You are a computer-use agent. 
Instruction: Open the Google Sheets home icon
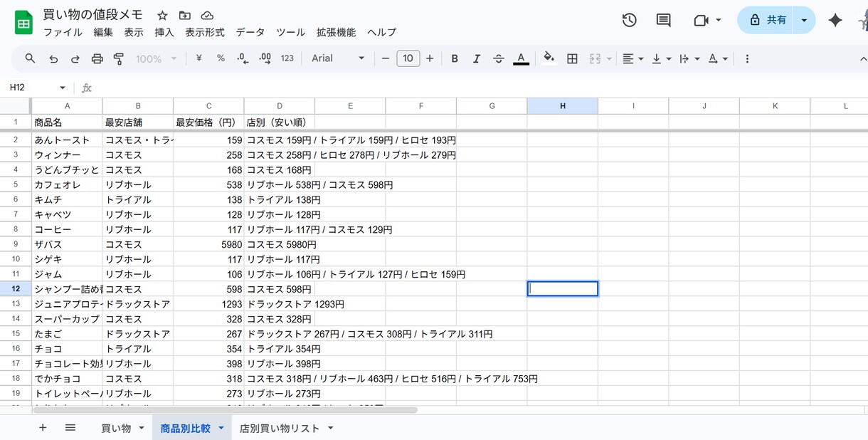(x=23, y=23)
